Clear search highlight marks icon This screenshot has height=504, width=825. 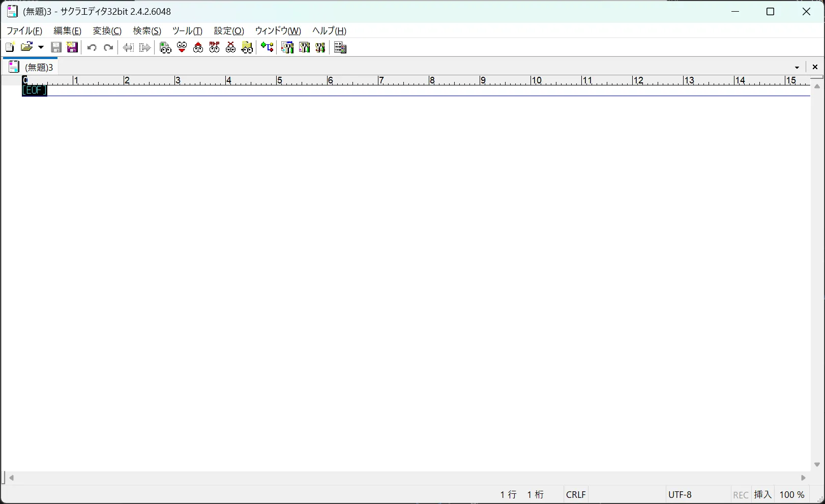point(230,47)
